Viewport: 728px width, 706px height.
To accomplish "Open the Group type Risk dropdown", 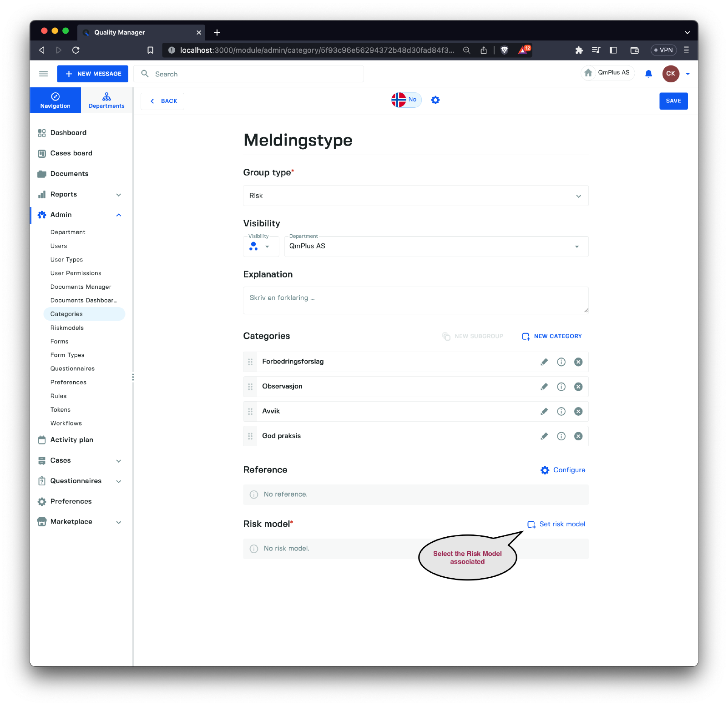I will click(415, 196).
